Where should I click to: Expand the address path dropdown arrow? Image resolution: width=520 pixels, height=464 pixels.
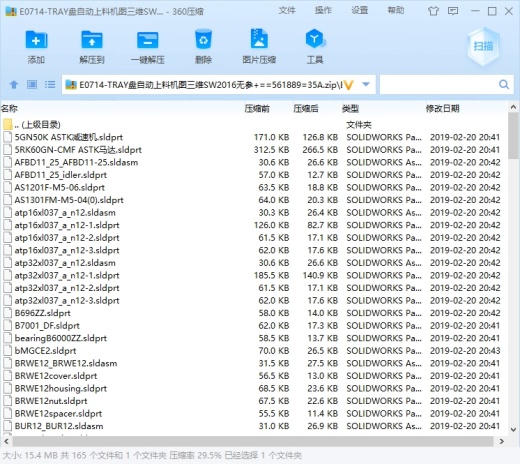click(x=366, y=84)
